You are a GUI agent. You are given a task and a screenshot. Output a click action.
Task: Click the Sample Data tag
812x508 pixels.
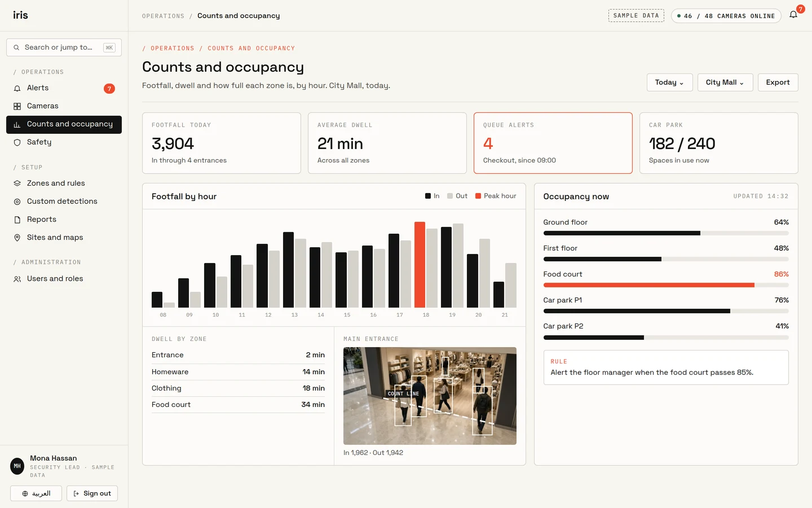pyautogui.click(x=636, y=16)
